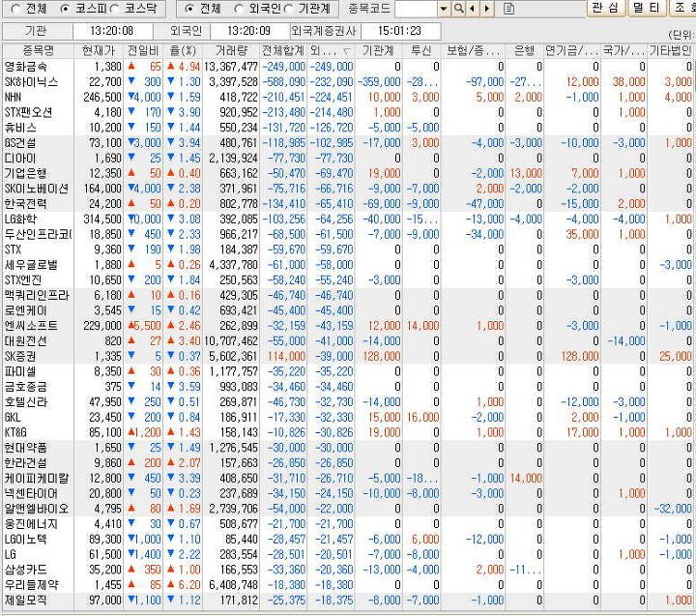Click the previous stock left arrow
This screenshot has height=616, width=696.
click(473, 9)
